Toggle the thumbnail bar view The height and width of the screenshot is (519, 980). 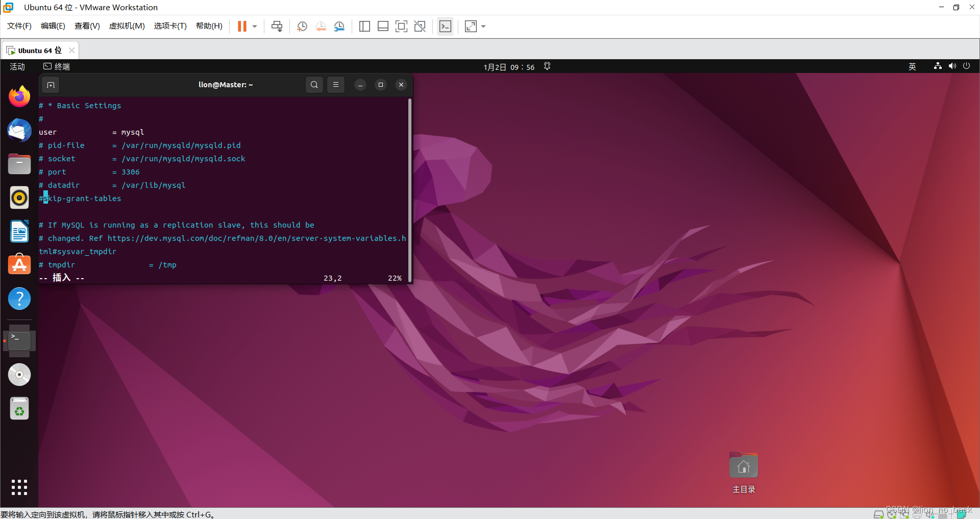pyautogui.click(x=383, y=26)
